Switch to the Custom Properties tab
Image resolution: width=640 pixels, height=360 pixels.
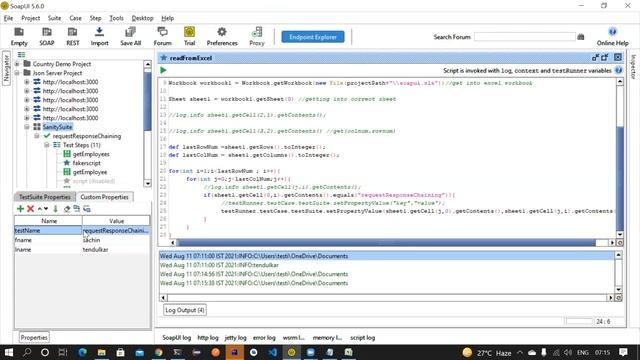tap(104, 197)
